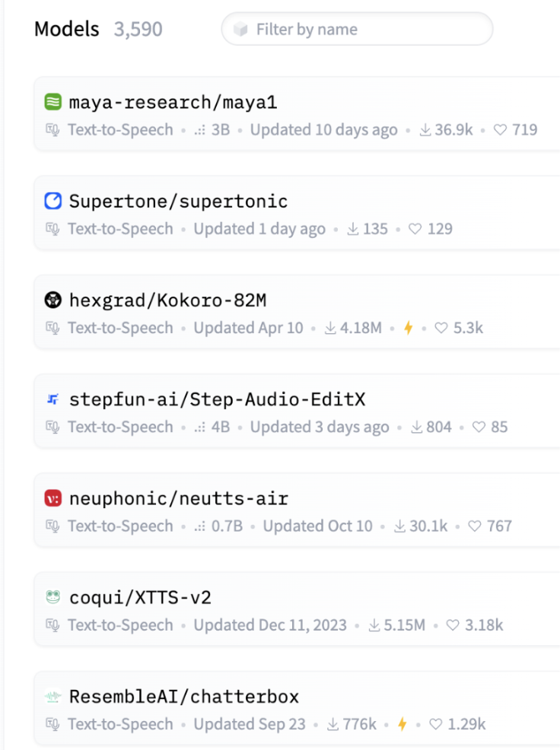560x750 pixels.
Task: Click the heart icon on neutts-air card
Action: coord(475,526)
